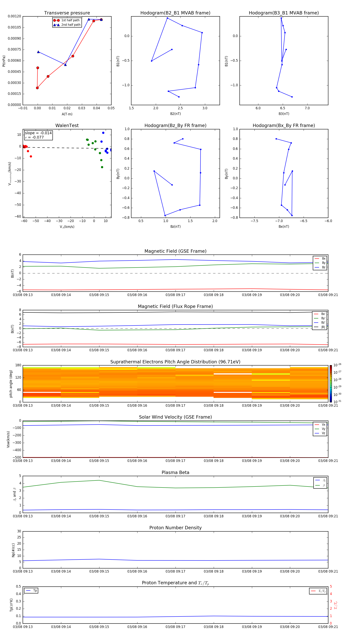
Task: Click the 'Bx' legend entry in GSE panel
Action: pos(320,259)
